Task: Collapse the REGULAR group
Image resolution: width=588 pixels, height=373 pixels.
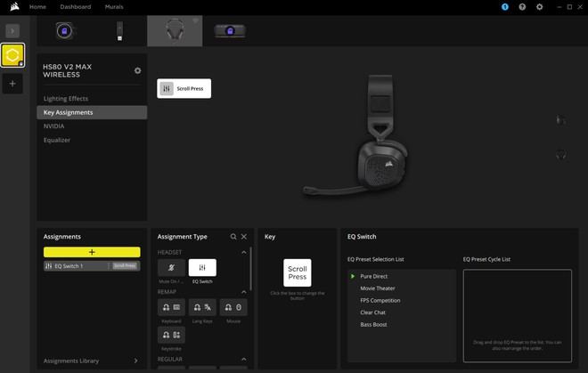Action: click(x=244, y=359)
